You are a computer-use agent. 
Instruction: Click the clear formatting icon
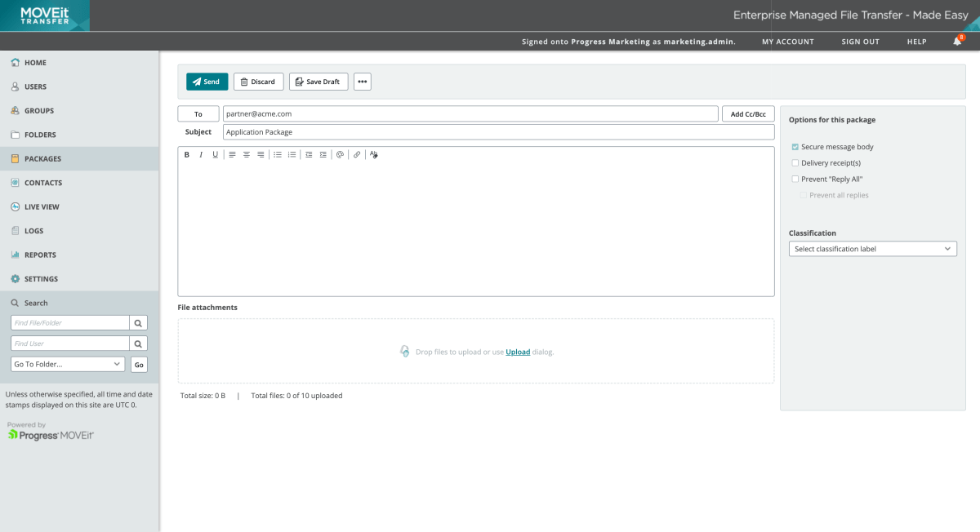pyautogui.click(x=373, y=154)
